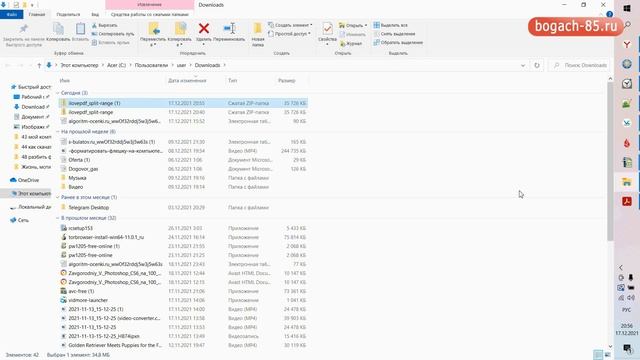This screenshot has width=640, height=360.
Task: Click the OneDrive cloud item in sidebar
Action: click(x=25, y=180)
